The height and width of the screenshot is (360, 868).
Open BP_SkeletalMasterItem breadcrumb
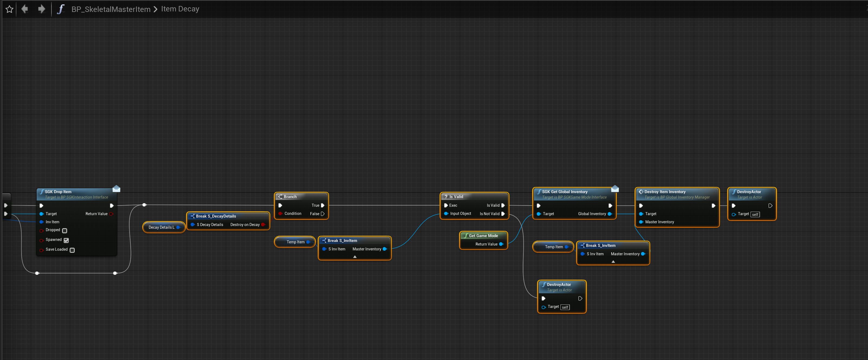point(111,9)
